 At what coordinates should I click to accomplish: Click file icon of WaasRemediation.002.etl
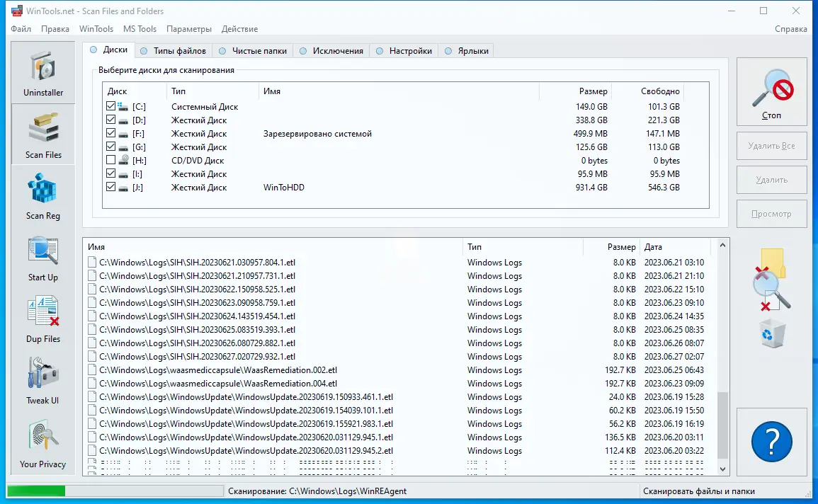click(92, 370)
